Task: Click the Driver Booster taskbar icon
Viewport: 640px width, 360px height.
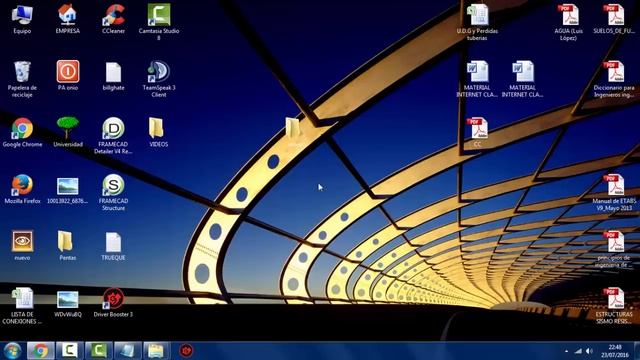Action: coord(186,351)
